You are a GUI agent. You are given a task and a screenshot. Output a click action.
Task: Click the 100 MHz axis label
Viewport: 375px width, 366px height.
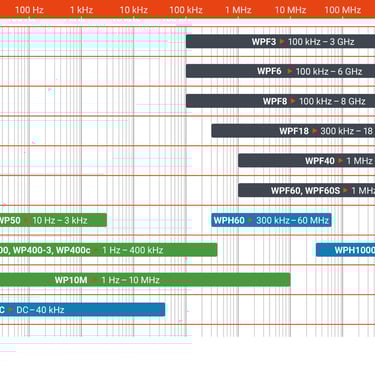coord(343,10)
